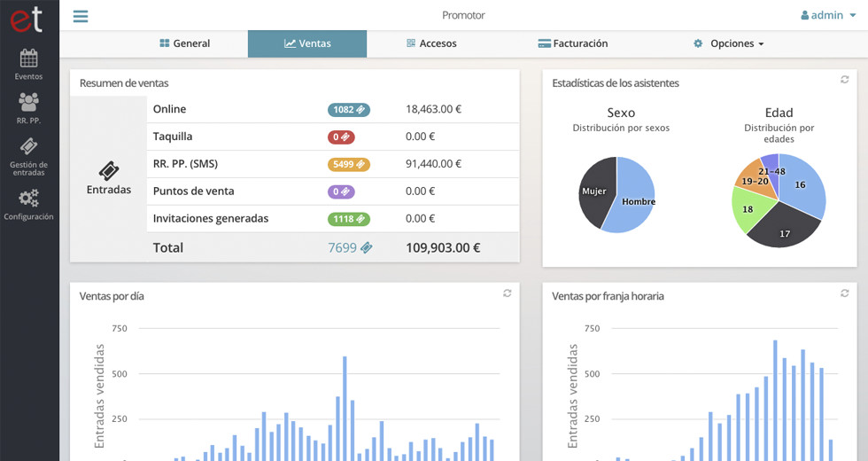
Task: Click Puntos de venta purple 0 badge
Action: click(341, 191)
